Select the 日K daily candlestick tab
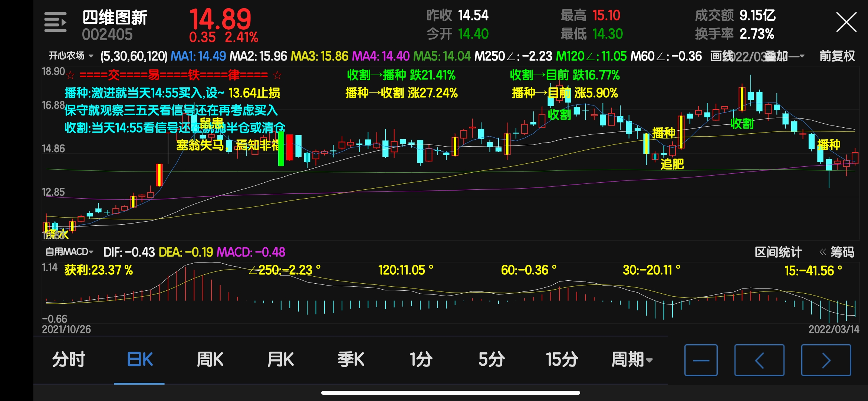The height and width of the screenshot is (401, 868). [x=139, y=359]
